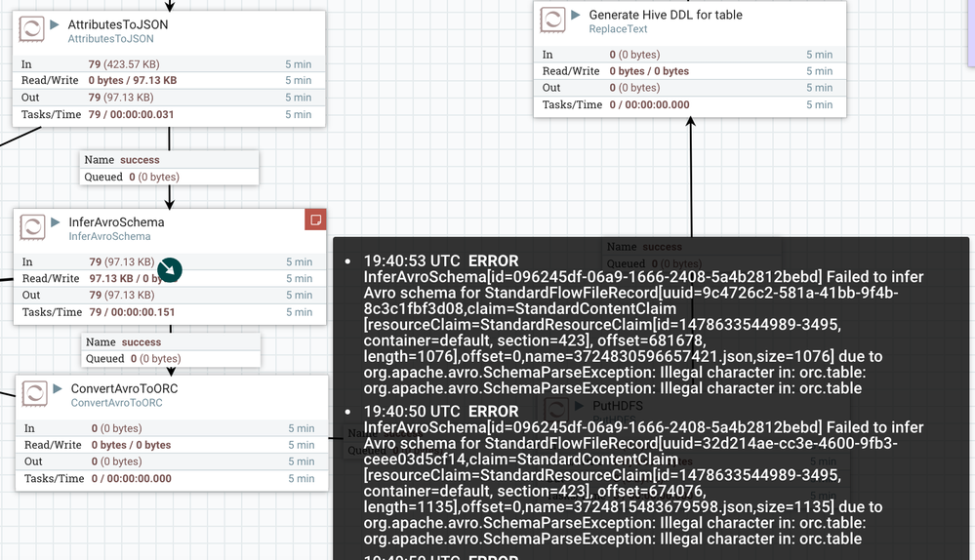The width and height of the screenshot is (975, 560).
Task: Select the ConvertAvroToORC processor title
Action: pos(124,388)
